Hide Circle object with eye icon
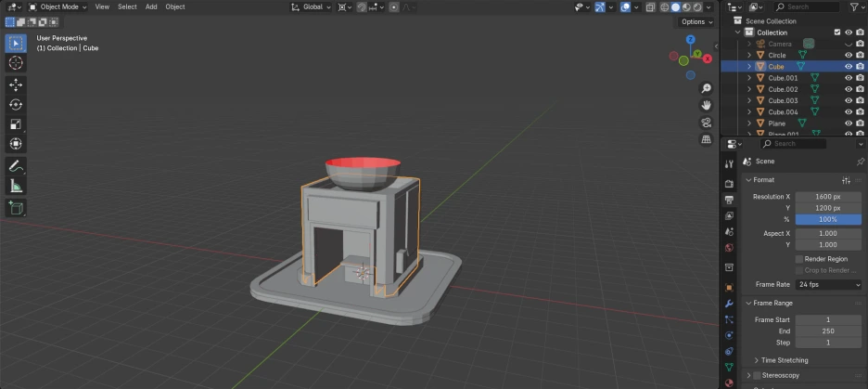 pyautogui.click(x=849, y=55)
